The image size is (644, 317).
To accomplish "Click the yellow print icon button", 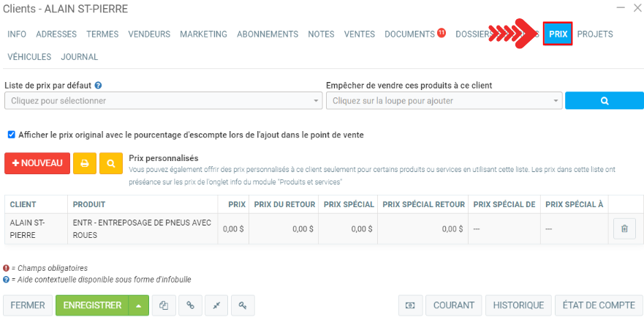I will pos(84,163).
